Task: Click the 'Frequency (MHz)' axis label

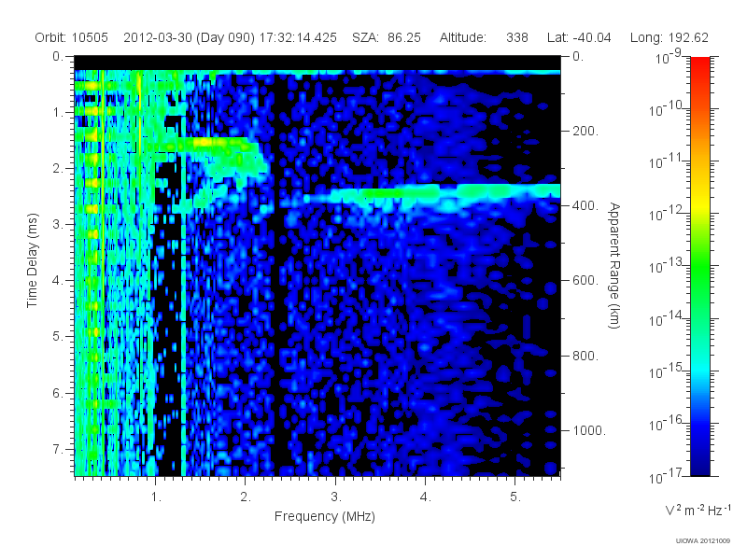Action: click(324, 517)
